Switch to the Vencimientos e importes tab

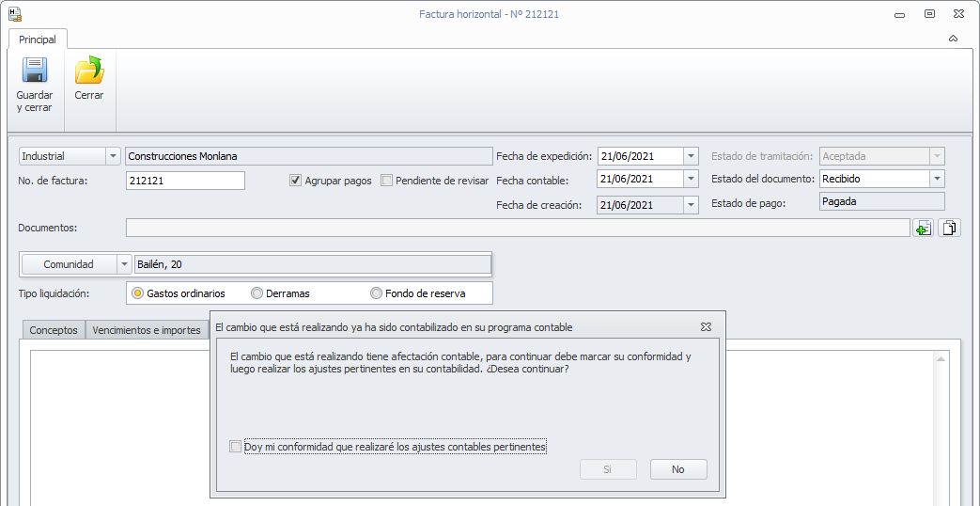147,330
